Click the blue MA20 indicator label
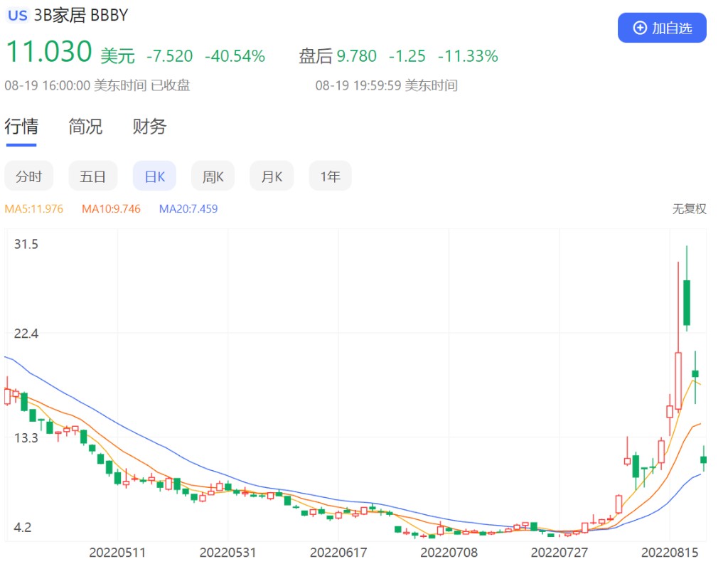The width and height of the screenshot is (728, 569). tap(188, 209)
